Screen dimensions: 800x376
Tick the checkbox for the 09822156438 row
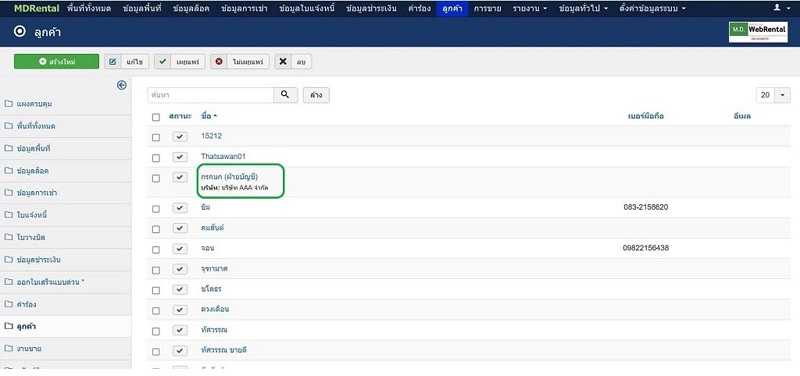coord(156,249)
